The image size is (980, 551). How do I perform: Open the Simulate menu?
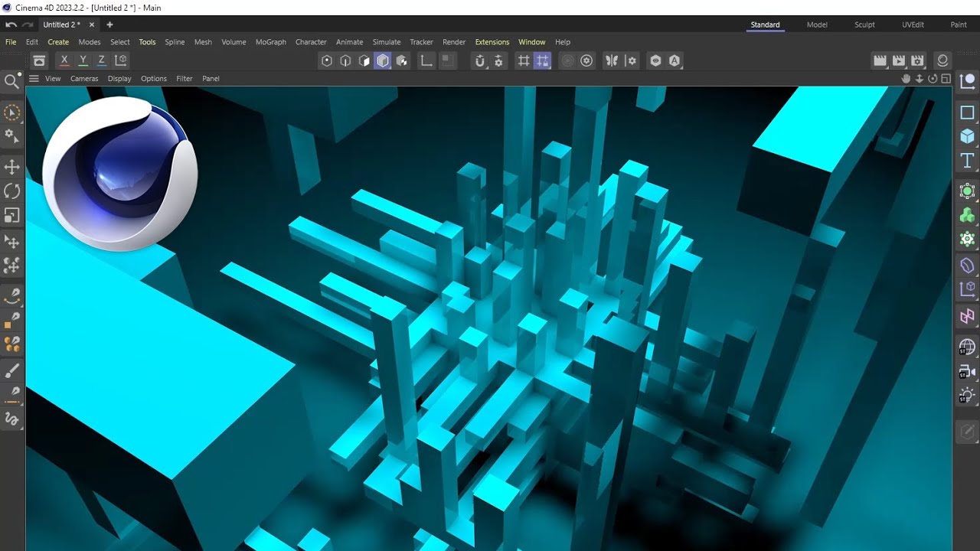(x=387, y=42)
